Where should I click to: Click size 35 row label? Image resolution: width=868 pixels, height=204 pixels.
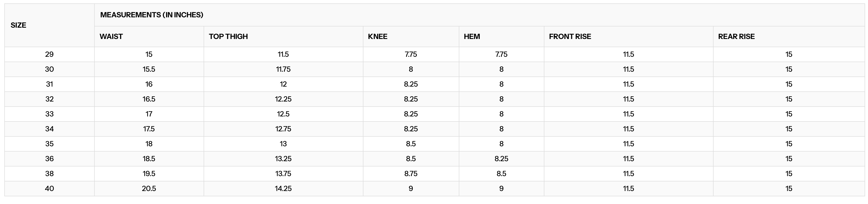[x=50, y=144]
